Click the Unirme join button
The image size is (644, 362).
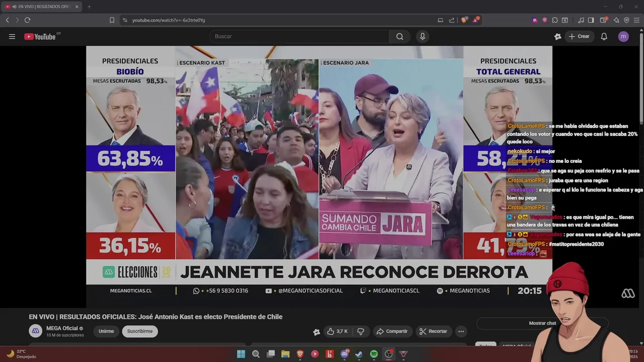click(106, 331)
